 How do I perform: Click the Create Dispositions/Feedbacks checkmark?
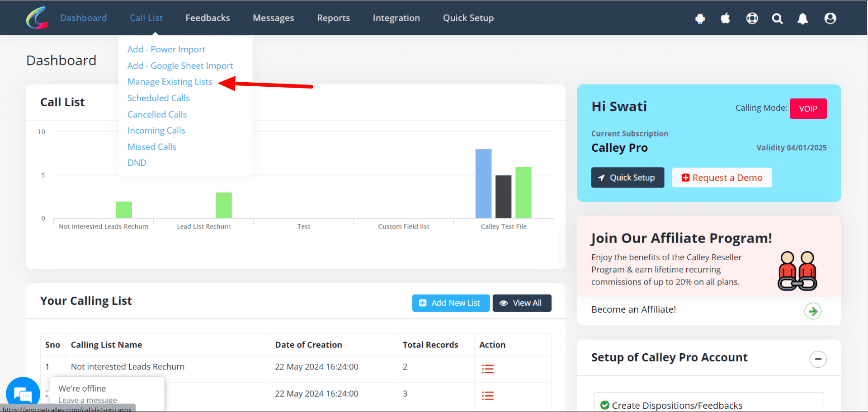pos(605,405)
